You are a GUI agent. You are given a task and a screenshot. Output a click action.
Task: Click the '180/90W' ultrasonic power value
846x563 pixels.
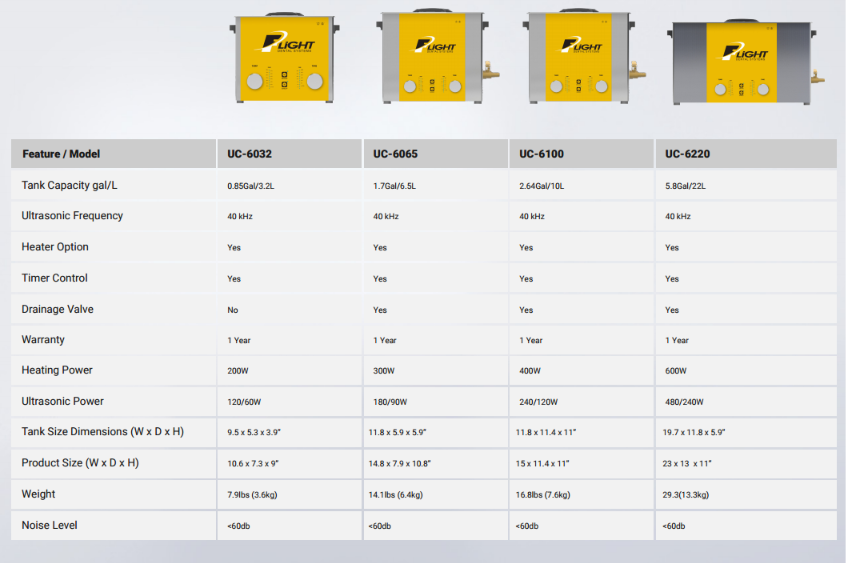point(390,402)
